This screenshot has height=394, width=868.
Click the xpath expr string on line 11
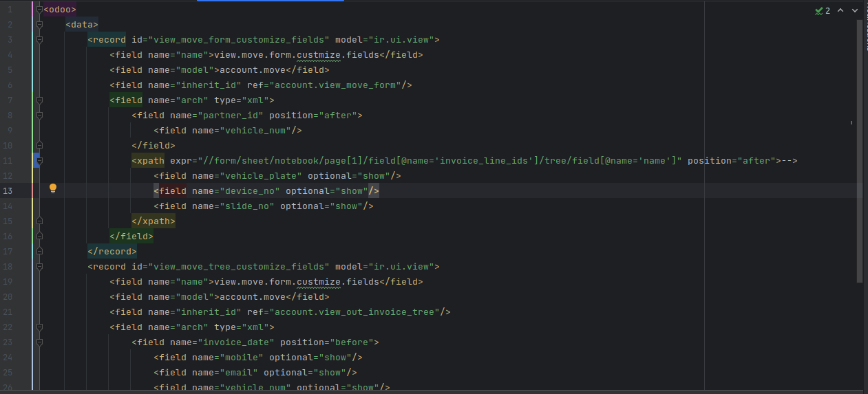[440, 161]
